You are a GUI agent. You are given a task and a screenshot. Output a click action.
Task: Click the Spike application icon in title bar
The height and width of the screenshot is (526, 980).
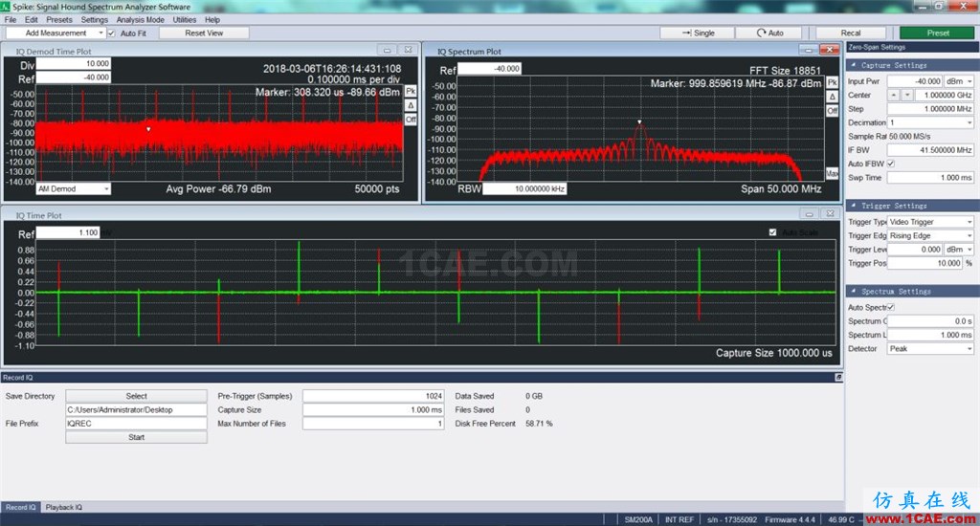pos(6,7)
